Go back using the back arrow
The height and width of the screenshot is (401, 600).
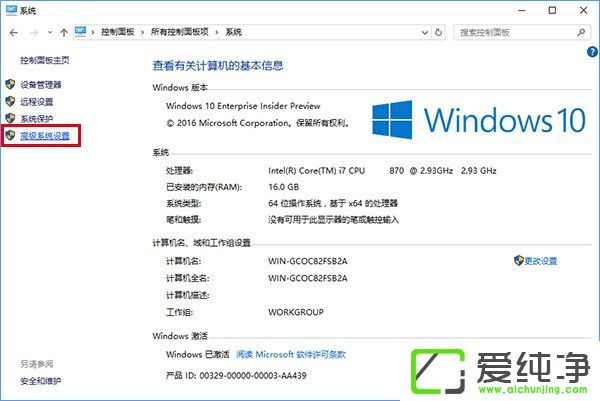pos(14,33)
